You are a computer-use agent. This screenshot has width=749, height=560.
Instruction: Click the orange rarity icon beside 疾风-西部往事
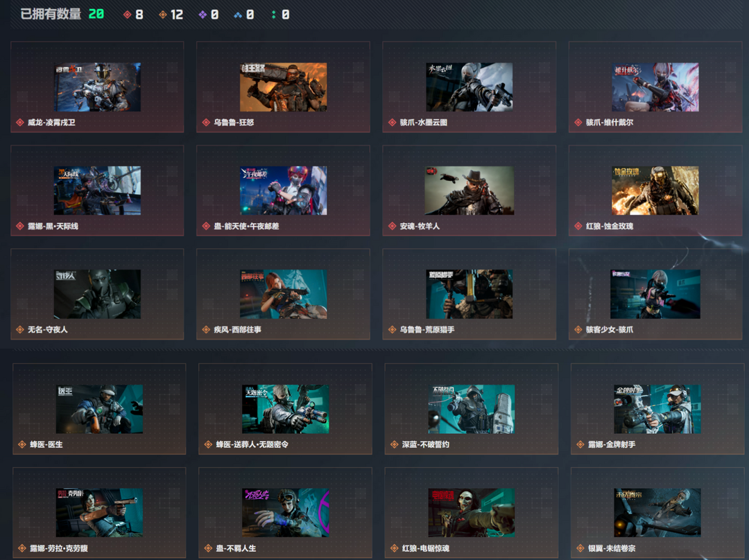207,329
